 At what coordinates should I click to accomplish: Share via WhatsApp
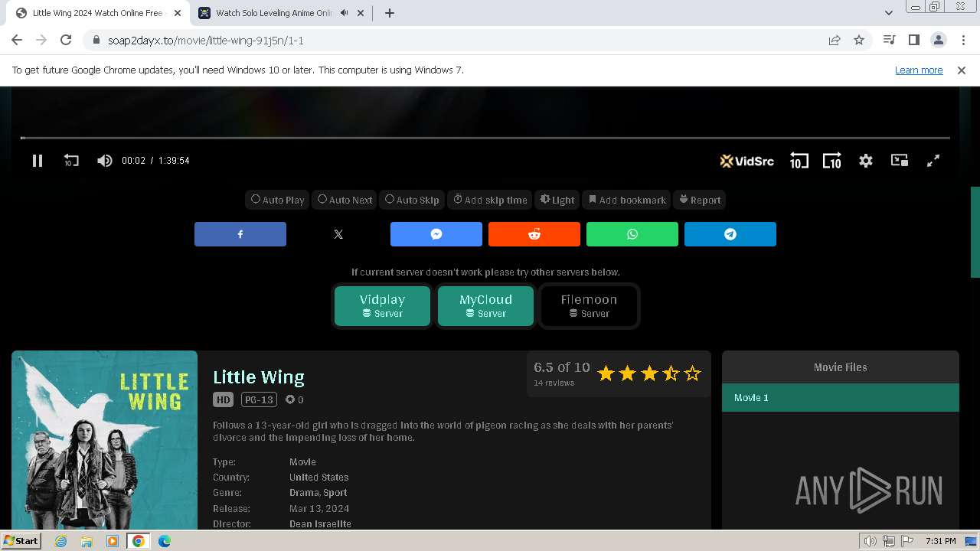pyautogui.click(x=632, y=234)
